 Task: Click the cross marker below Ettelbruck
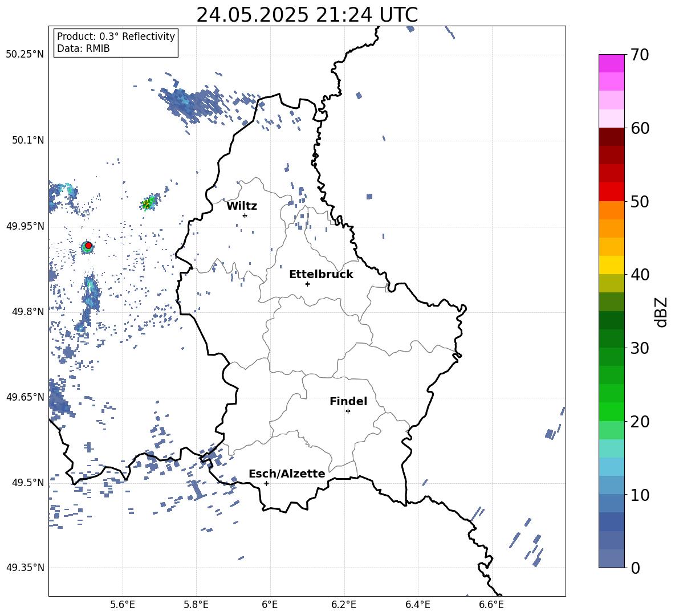point(307,284)
